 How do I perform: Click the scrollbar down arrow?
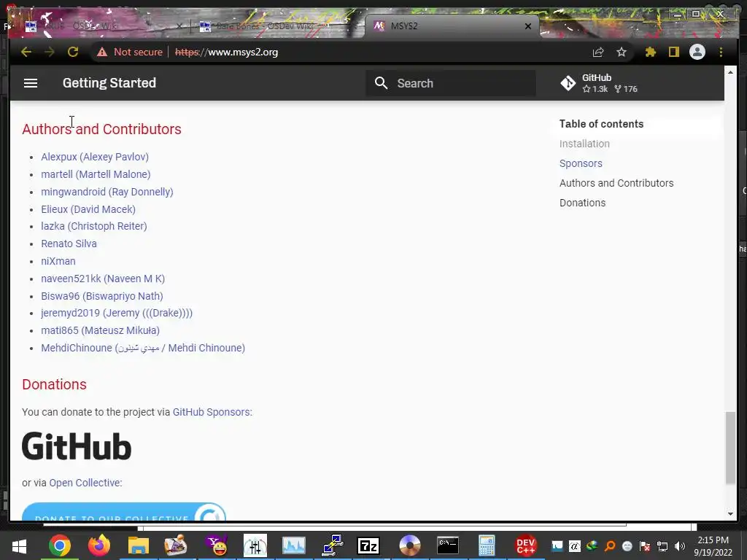pyautogui.click(x=730, y=514)
